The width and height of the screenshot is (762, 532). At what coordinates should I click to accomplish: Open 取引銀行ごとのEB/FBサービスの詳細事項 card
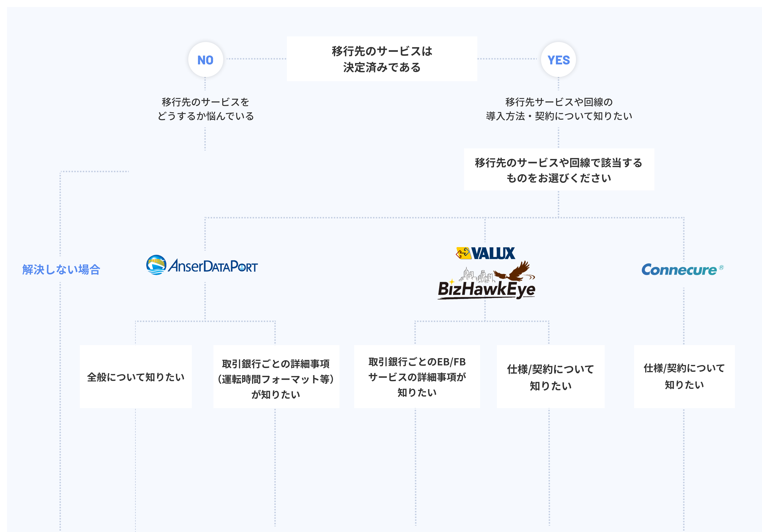tap(417, 377)
